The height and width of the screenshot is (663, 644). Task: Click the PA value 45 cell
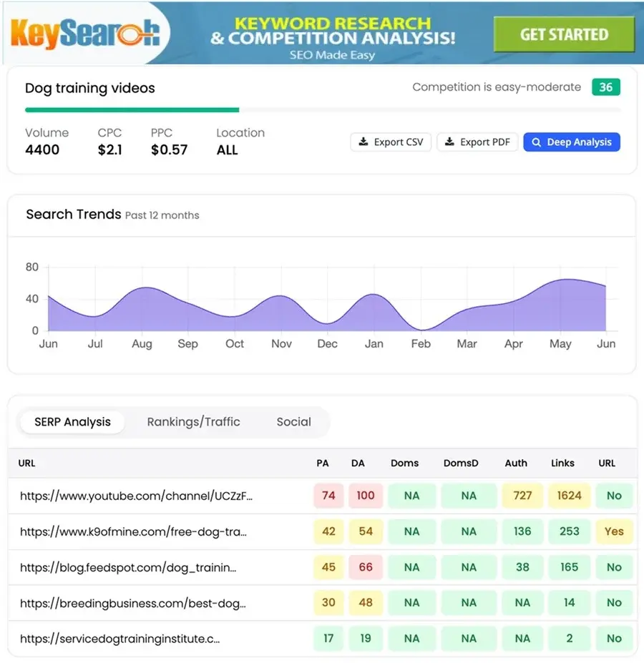(328, 567)
